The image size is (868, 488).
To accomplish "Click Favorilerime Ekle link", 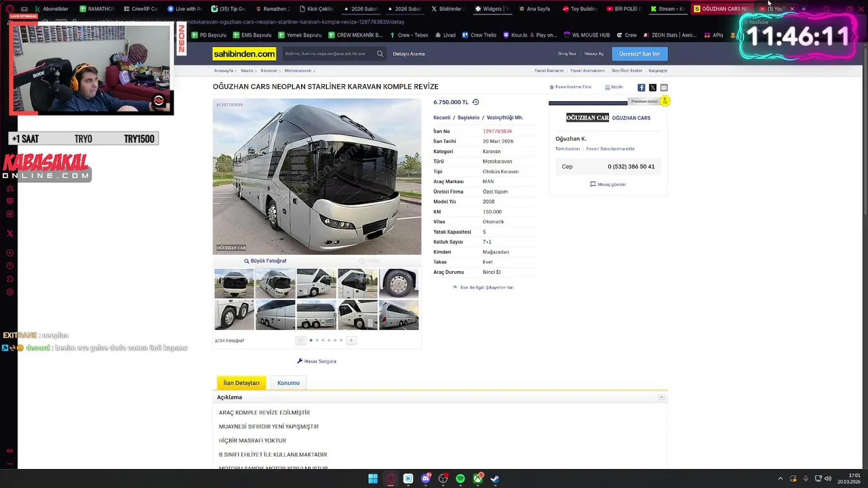I will (x=570, y=87).
